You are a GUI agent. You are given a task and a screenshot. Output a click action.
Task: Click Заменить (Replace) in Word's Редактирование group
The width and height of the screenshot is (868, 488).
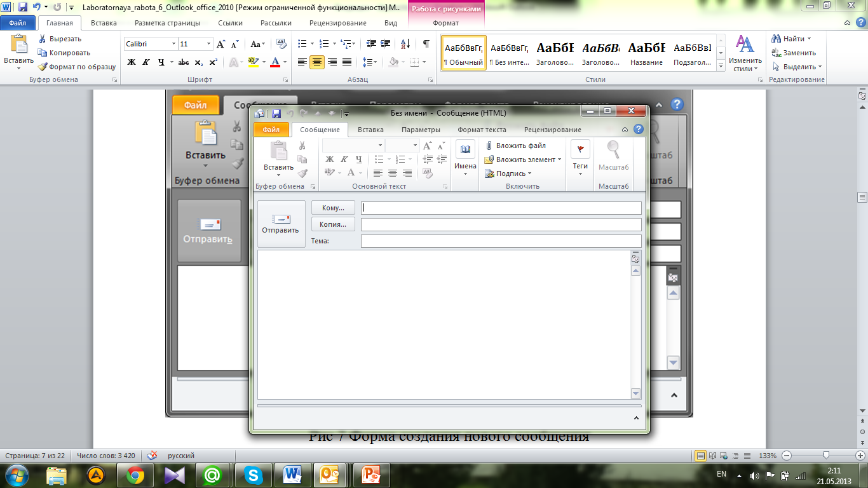point(794,53)
